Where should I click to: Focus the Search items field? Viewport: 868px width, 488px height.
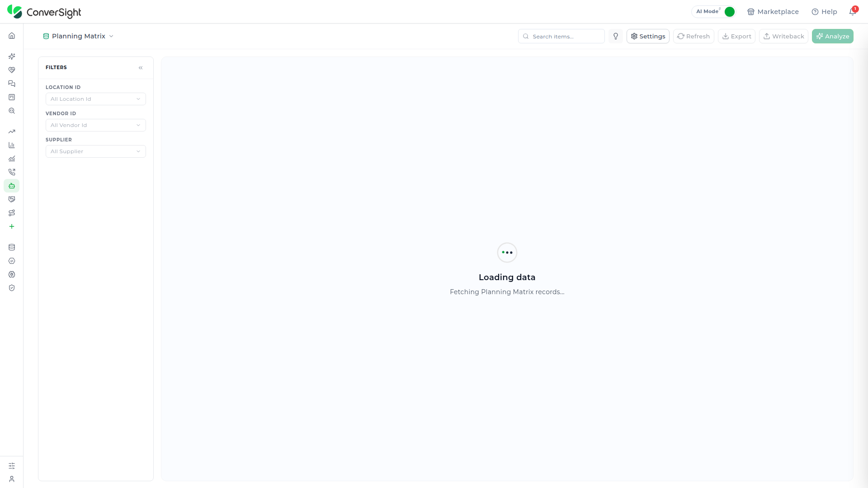[x=561, y=36]
